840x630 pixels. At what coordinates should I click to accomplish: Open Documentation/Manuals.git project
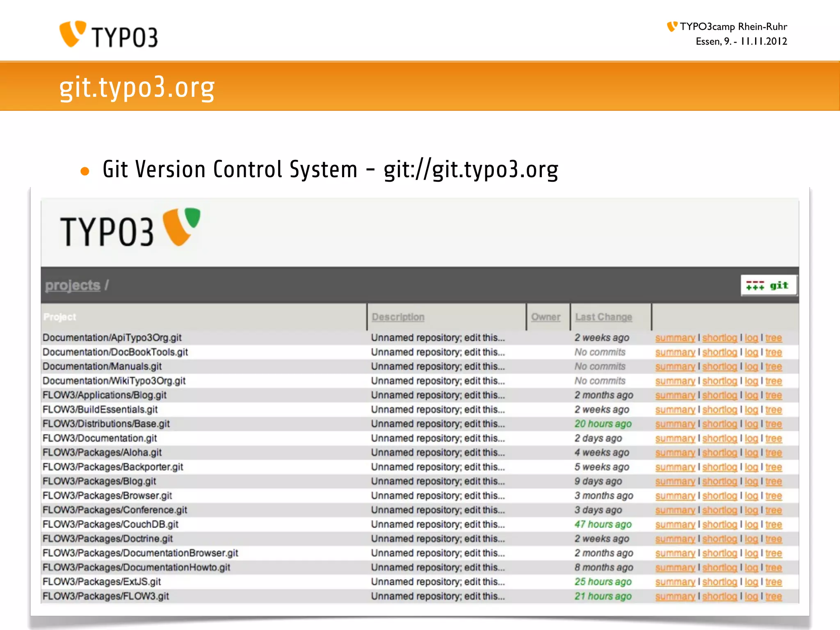pos(102,367)
